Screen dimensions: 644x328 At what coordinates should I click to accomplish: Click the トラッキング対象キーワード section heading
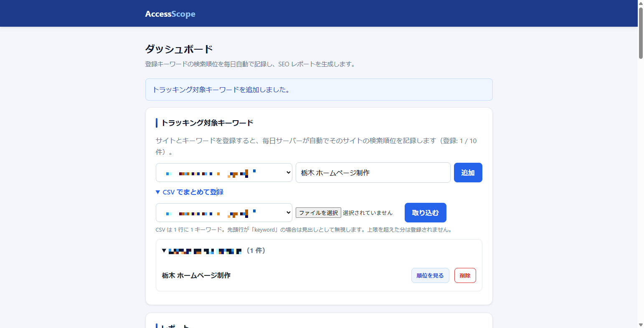(x=207, y=123)
